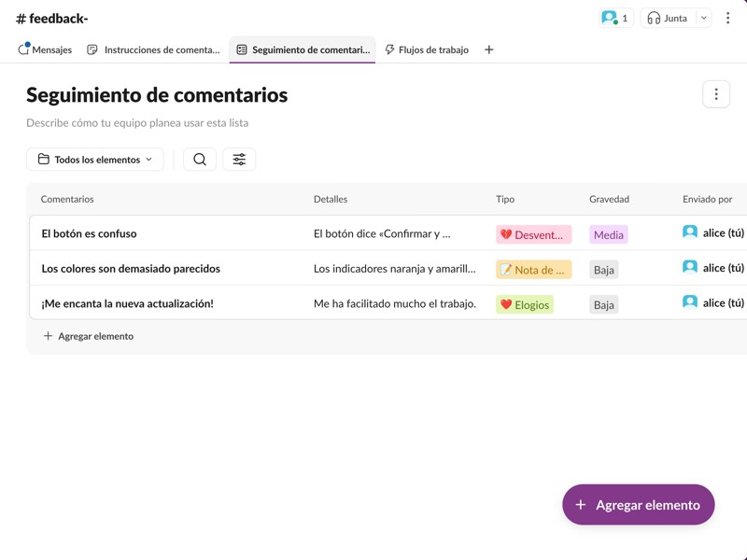Image resolution: width=747 pixels, height=560 pixels.
Task: Change Baja severity in Los colores row
Action: click(x=603, y=270)
